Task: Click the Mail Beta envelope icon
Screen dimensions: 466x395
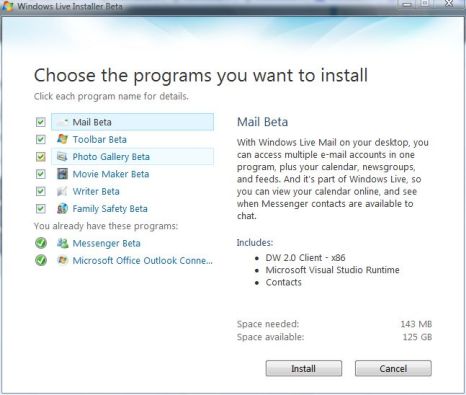Action: [62, 122]
